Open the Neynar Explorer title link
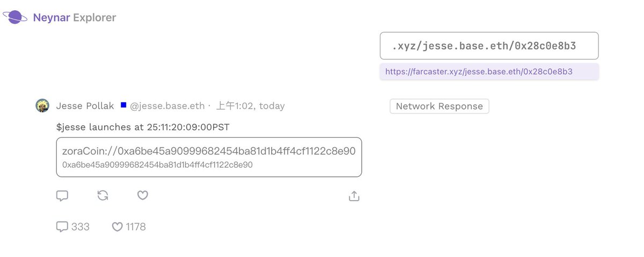 click(x=74, y=18)
